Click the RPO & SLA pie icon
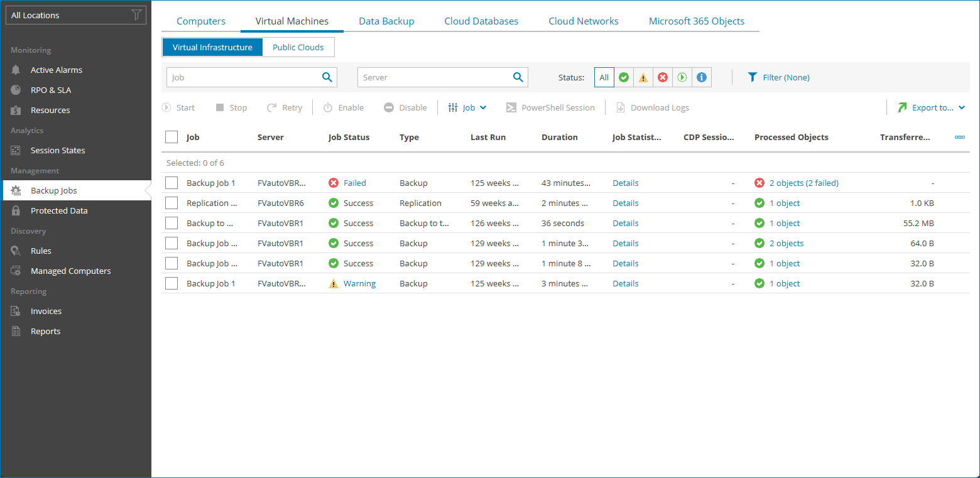 pos(16,90)
